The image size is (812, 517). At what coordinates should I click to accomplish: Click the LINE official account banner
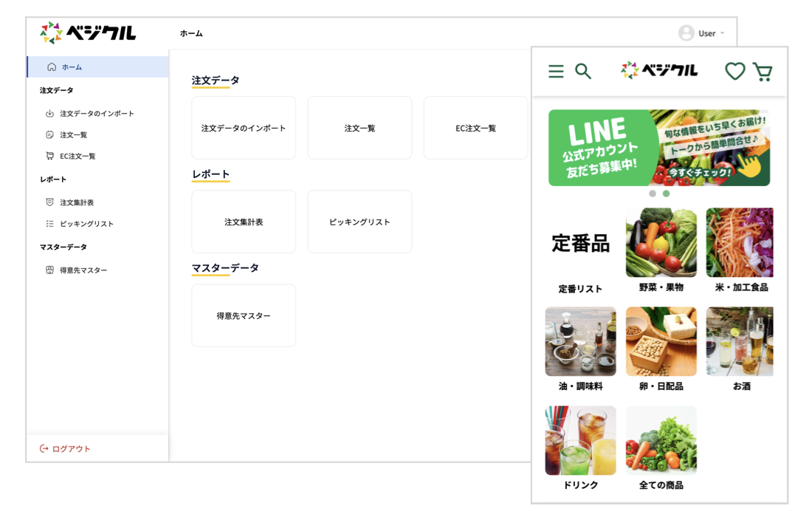click(659, 148)
